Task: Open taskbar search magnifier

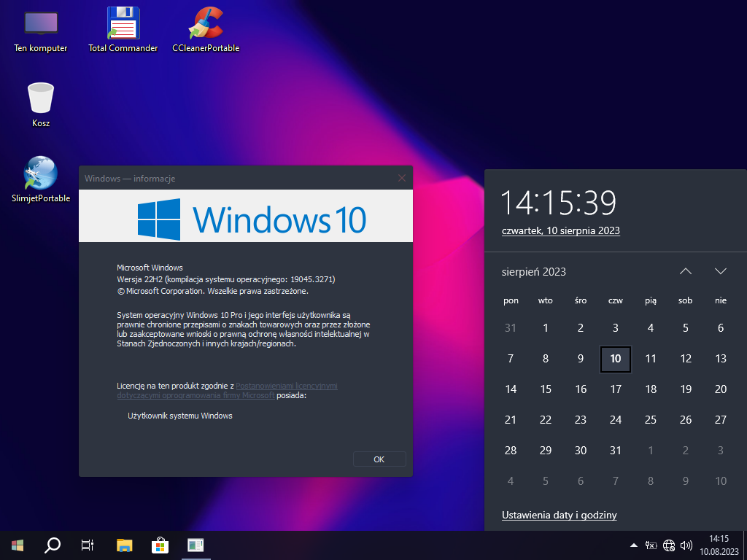Action: (53, 545)
